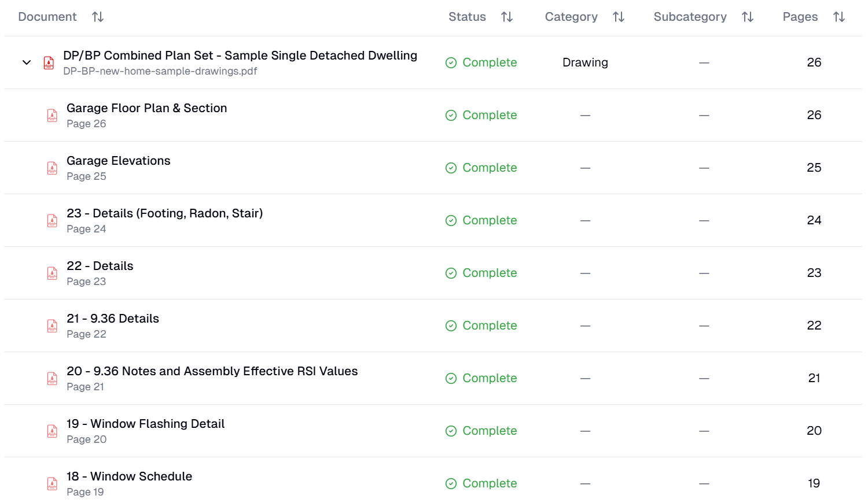Sort by Document column
The image size is (868, 503).
[x=98, y=17]
